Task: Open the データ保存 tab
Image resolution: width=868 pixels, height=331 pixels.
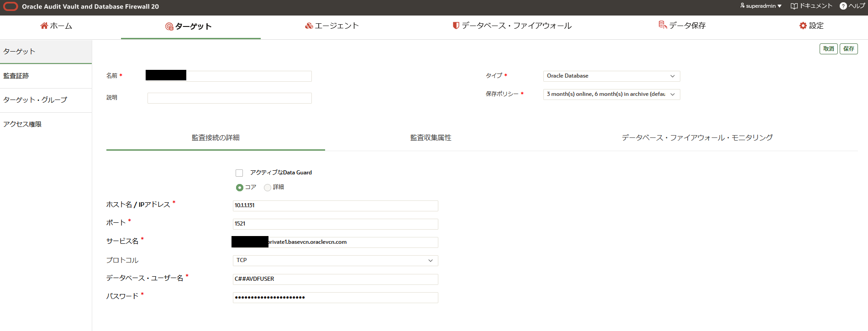Action: 682,26
